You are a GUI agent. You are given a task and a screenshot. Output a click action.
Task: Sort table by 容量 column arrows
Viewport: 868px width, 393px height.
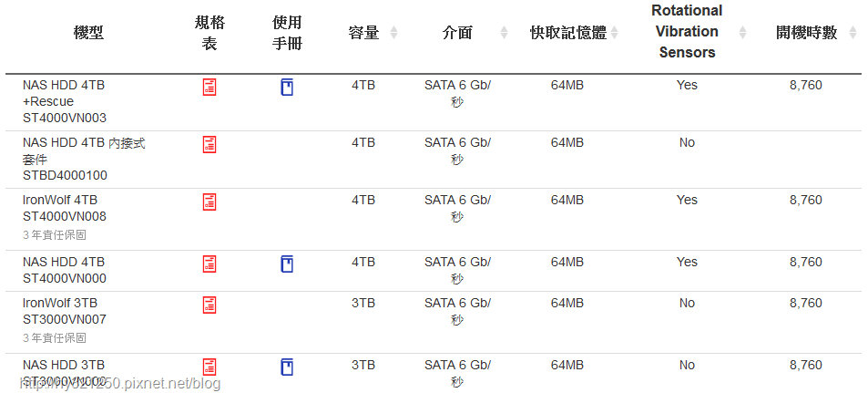coord(393,33)
